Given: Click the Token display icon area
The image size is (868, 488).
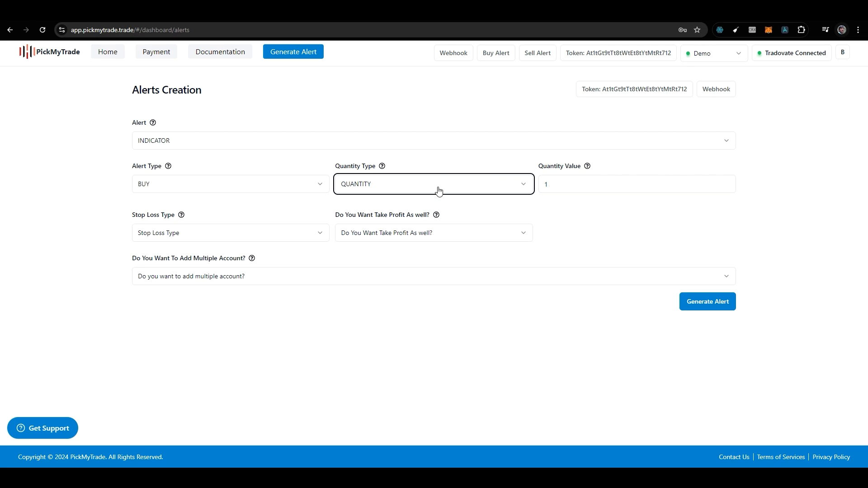Looking at the screenshot, I should point(619,53).
